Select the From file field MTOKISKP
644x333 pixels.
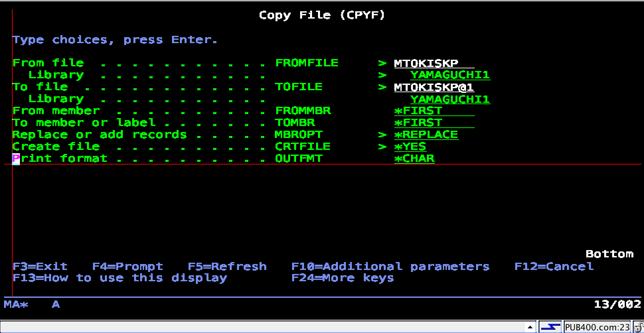pyautogui.click(x=434, y=63)
